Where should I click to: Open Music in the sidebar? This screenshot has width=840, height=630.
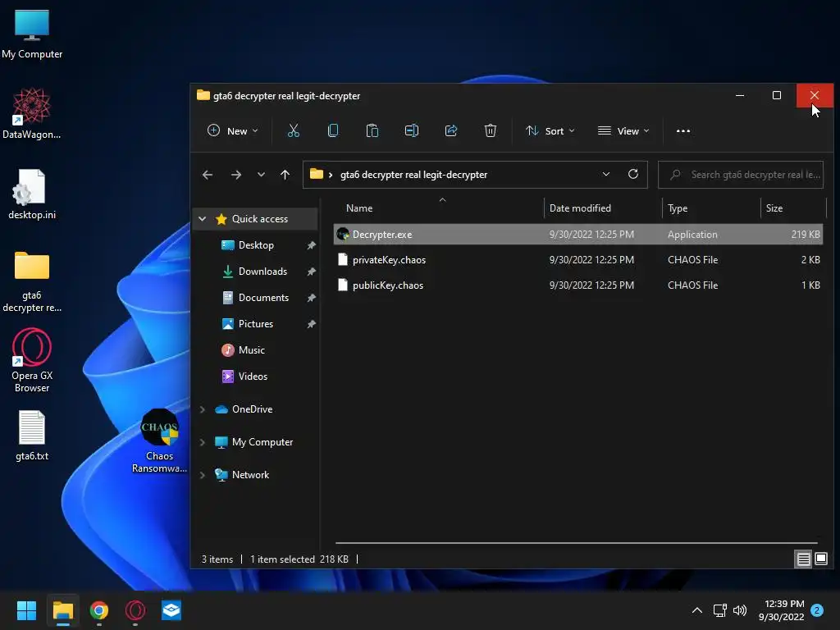pos(251,349)
